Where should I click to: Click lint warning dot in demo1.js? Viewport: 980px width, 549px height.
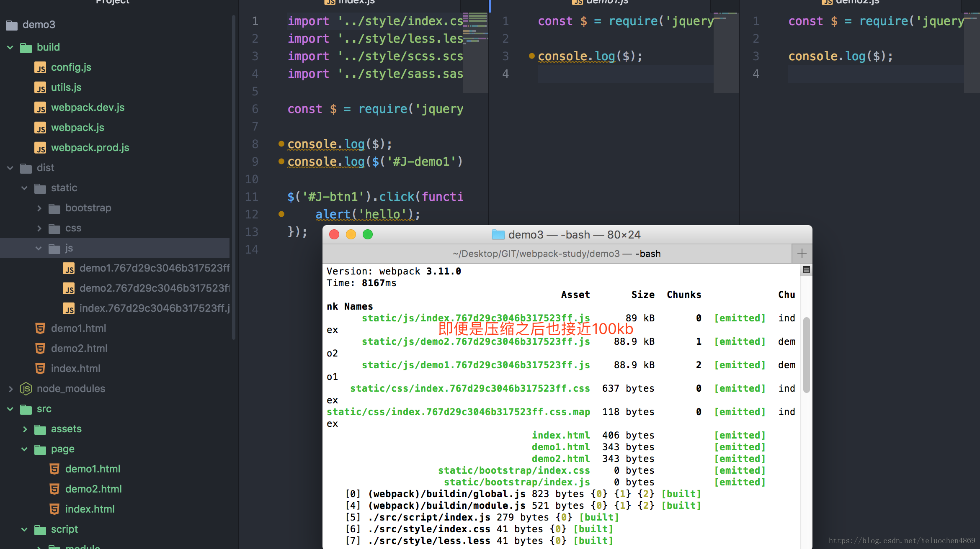pyautogui.click(x=531, y=56)
